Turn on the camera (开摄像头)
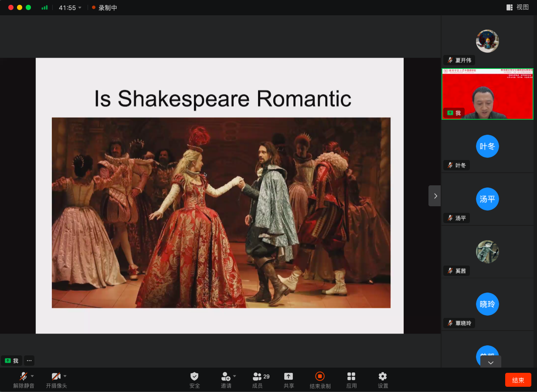 (56, 376)
